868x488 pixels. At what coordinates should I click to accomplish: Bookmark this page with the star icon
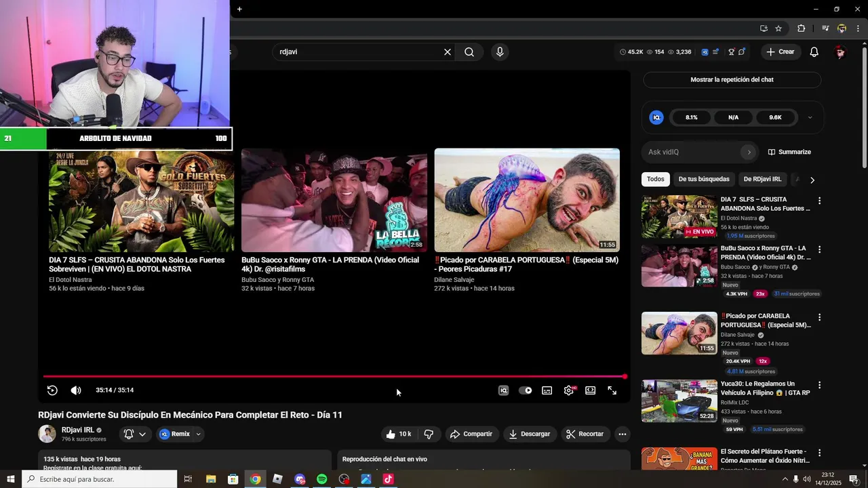click(x=778, y=28)
